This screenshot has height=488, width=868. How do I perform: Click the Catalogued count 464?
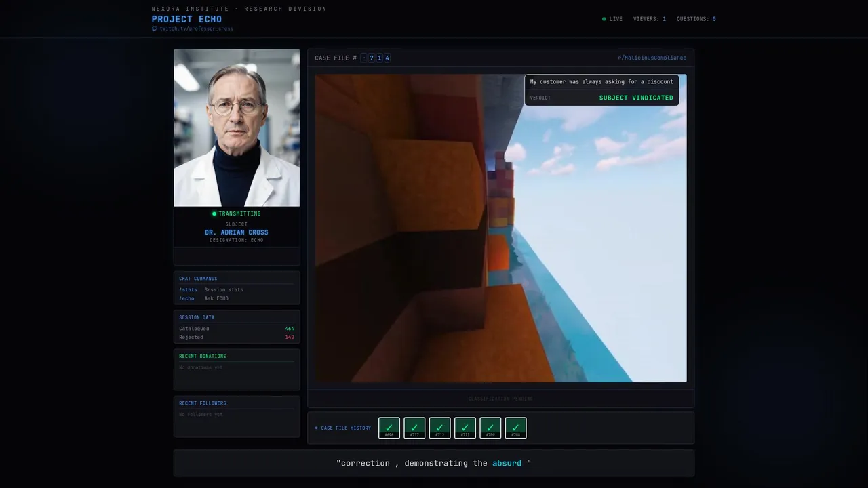tap(290, 329)
